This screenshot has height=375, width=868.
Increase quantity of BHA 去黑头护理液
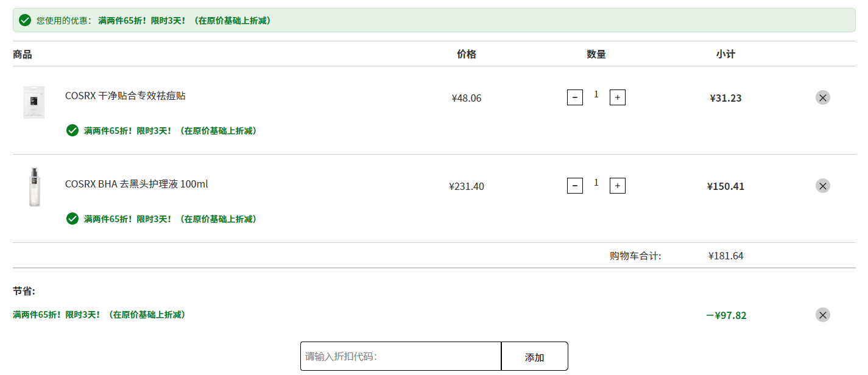(618, 186)
